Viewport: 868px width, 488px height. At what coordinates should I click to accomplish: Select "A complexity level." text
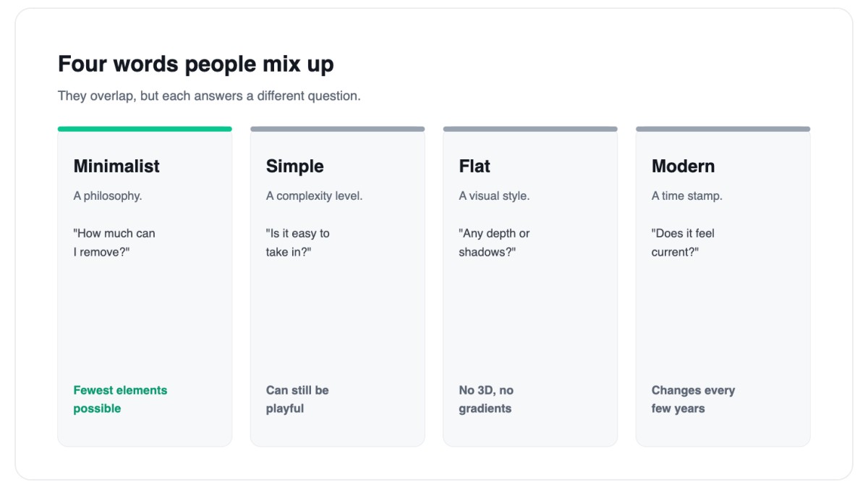315,195
